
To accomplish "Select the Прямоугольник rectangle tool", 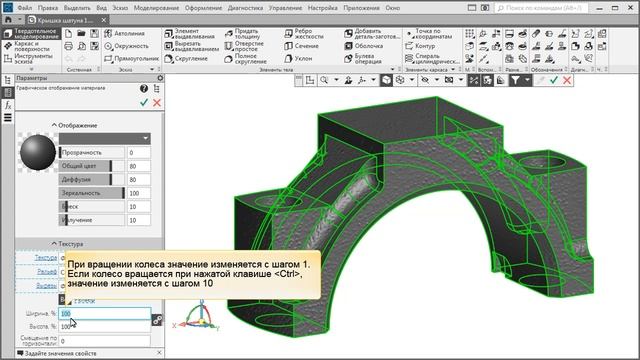I will click(x=131, y=59).
